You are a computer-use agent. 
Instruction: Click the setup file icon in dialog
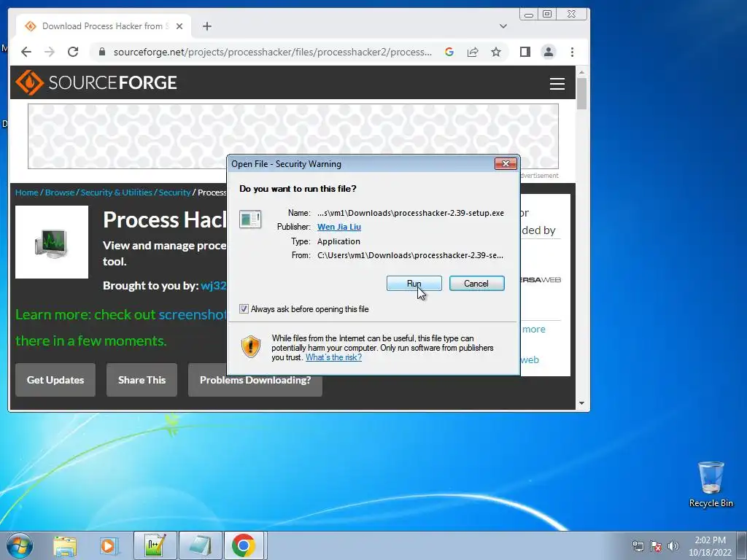point(250,219)
